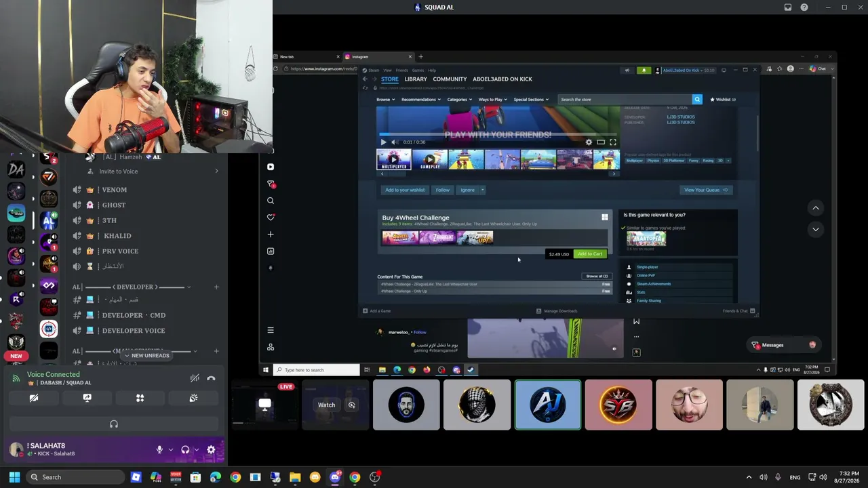
Task: Open Steam Wishlist link
Action: click(723, 100)
